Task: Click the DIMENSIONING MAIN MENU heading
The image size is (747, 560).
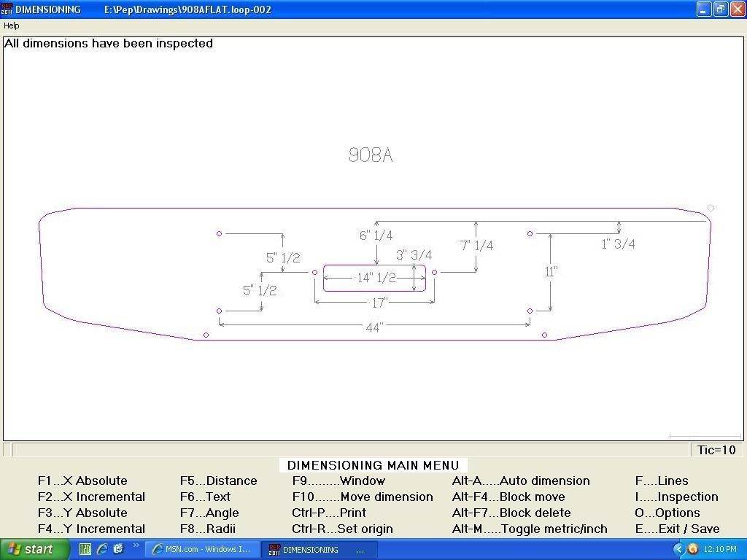Action: 373,465
